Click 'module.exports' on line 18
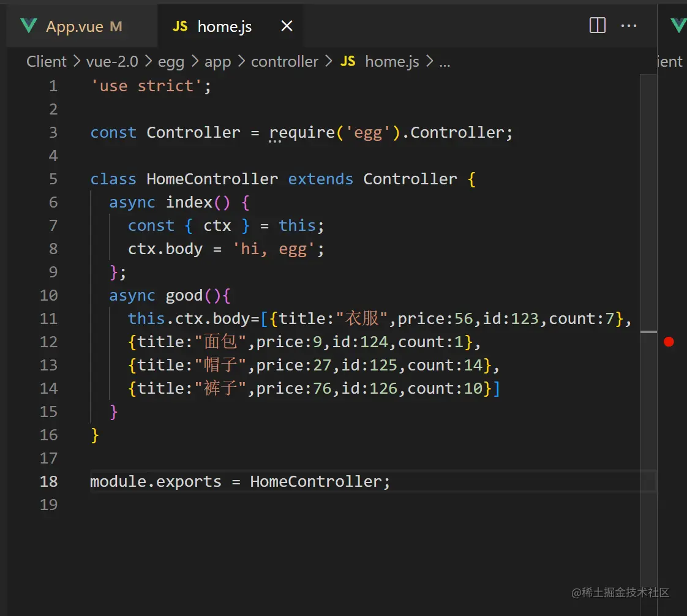The height and width of the screenshot is (616, 687). pos(156,482)
